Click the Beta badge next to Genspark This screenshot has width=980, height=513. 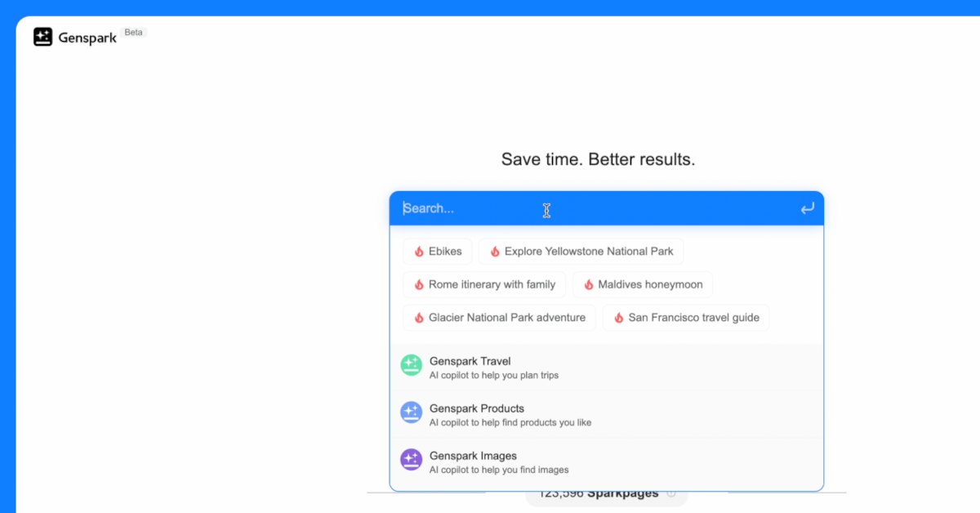pyautogui.click(x=133, y=33)
